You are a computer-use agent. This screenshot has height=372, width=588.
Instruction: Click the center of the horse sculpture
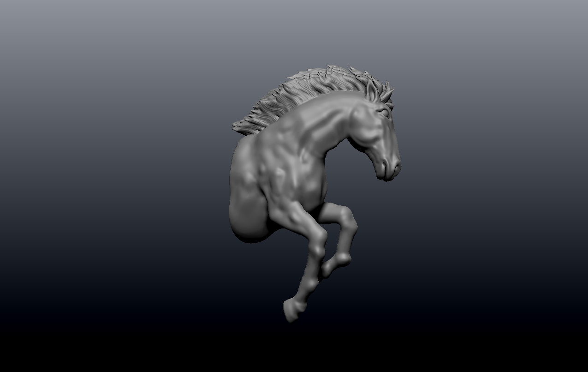tap(309, 185)
